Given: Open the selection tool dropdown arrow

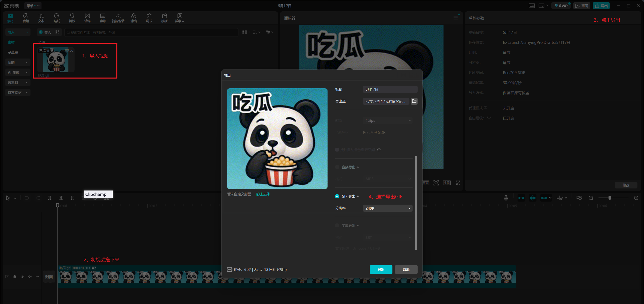Looking at the screenshot, I should [x=15, y=198].
